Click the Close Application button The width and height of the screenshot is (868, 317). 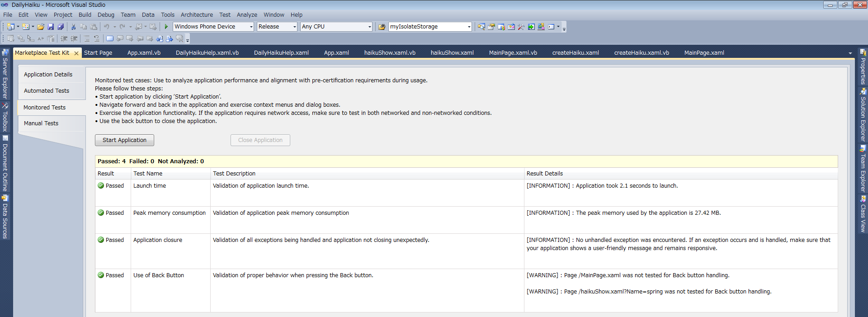tap(260, 140)
